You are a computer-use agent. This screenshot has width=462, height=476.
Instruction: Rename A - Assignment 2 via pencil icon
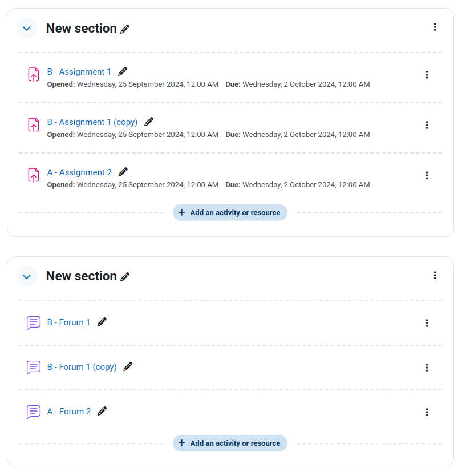123,172
